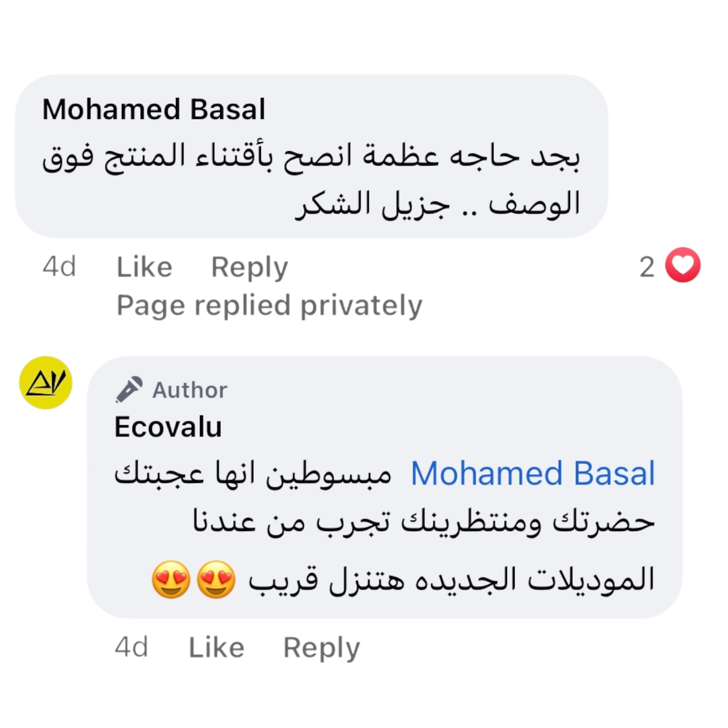Like the Ecovalu author reply

coord(216,647)
